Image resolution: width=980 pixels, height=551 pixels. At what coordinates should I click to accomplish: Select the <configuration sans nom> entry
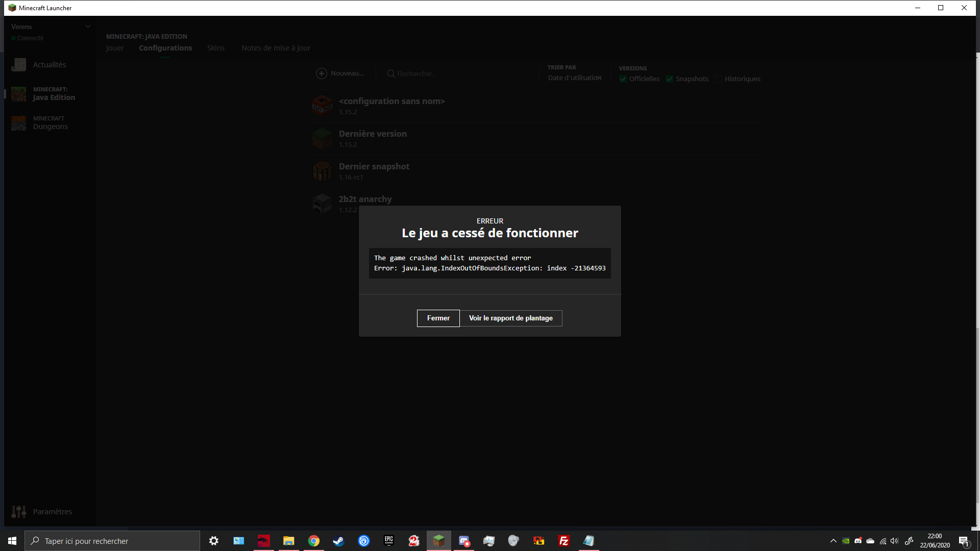536,106
